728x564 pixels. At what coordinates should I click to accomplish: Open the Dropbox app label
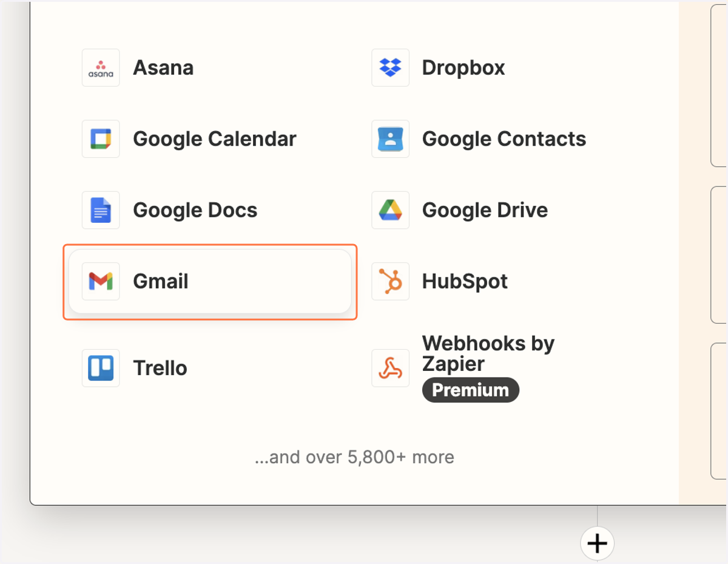tap(463, 67)
